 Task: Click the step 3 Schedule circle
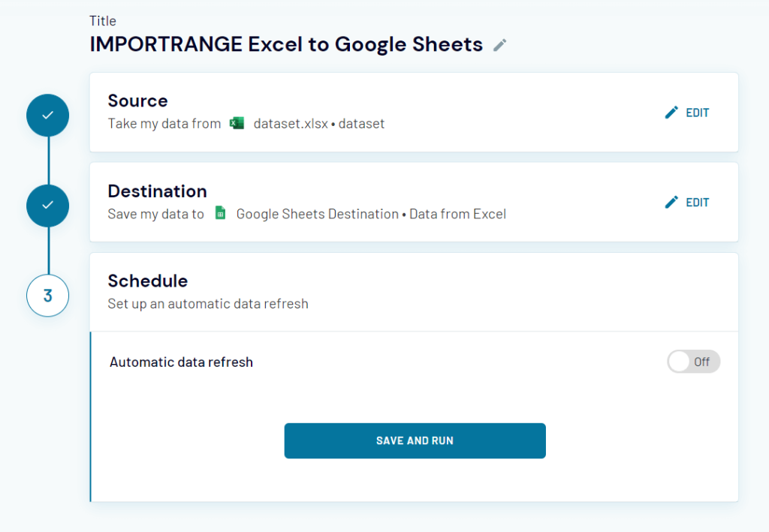point(47,296)
